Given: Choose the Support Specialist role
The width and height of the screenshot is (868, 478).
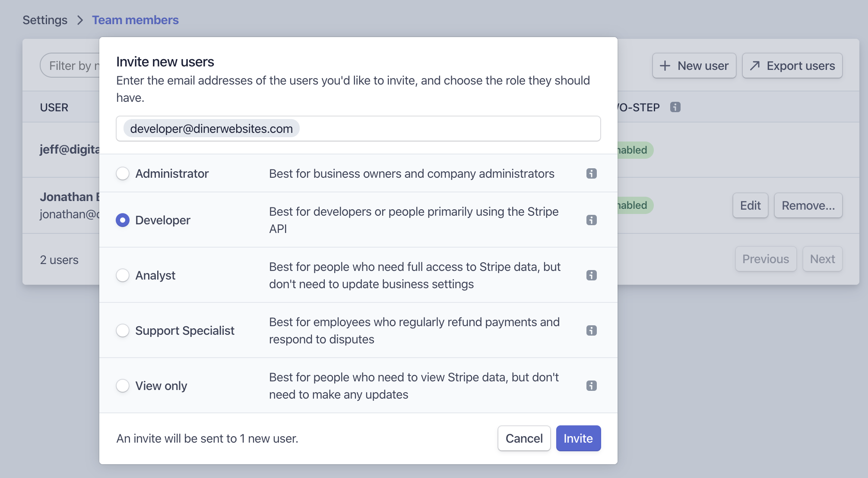Looking at the screenshot, I should coord(123,330).
